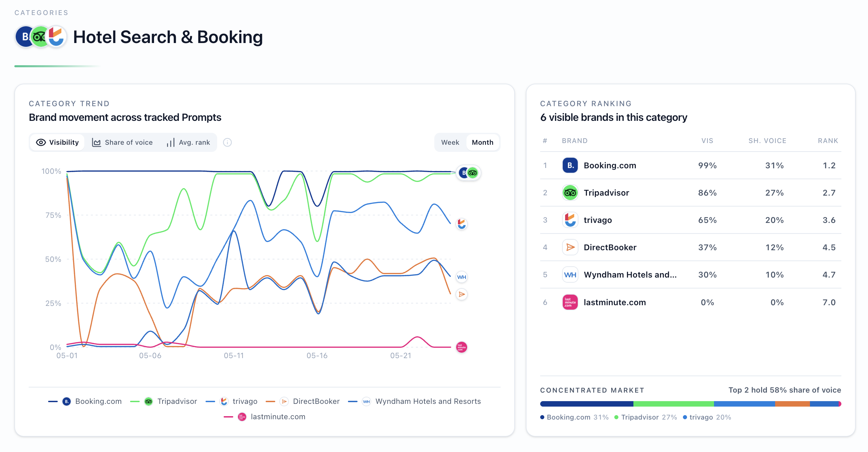Click Wyndham WH marker at chart line end

coord(462,277)
